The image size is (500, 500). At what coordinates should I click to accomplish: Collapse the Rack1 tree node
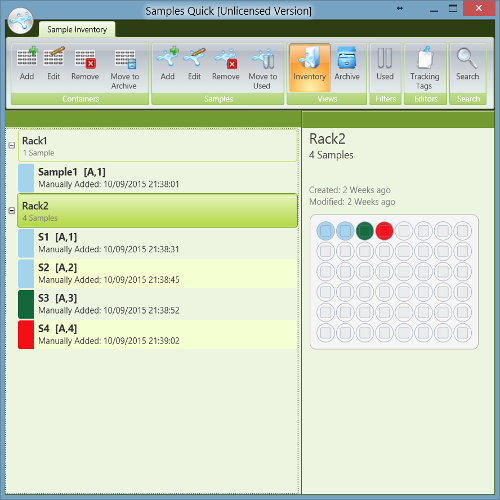[12, 145]
